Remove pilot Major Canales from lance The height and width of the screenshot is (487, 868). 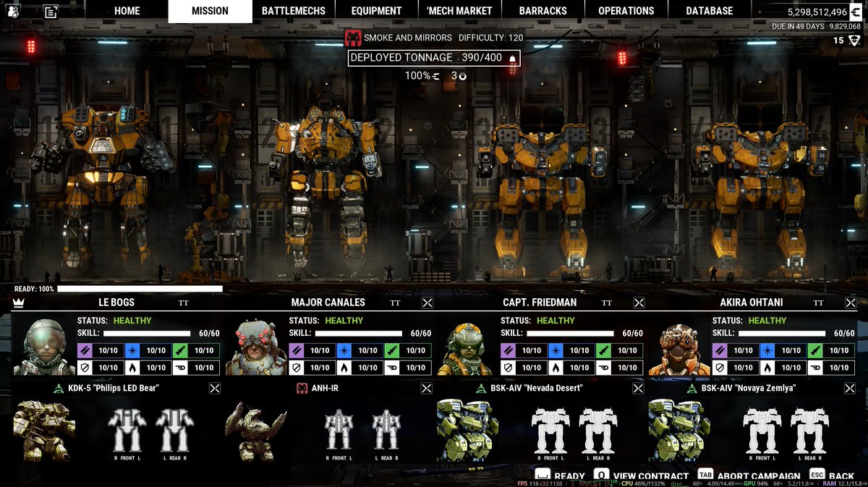pos(427,303)
